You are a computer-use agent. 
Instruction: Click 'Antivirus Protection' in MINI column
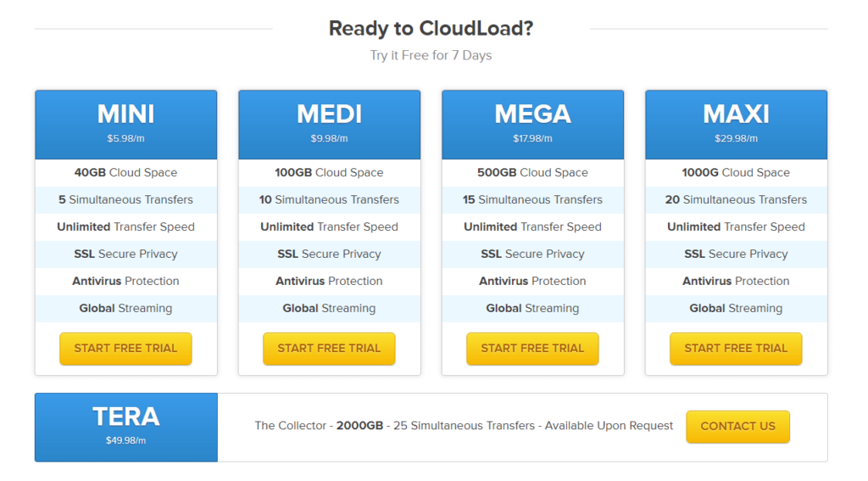[x=125, y=282]
